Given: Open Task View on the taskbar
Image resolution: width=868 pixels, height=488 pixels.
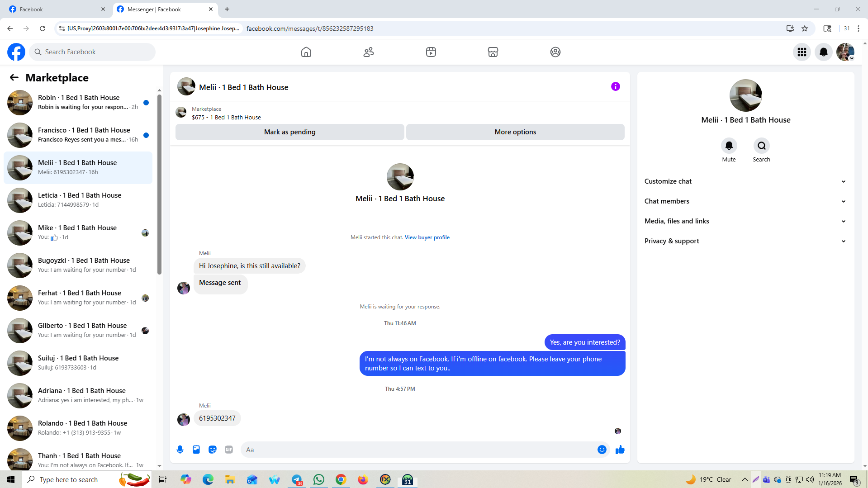Looking at the screenshot, I should pyautogui.click(x=163, y=479).
